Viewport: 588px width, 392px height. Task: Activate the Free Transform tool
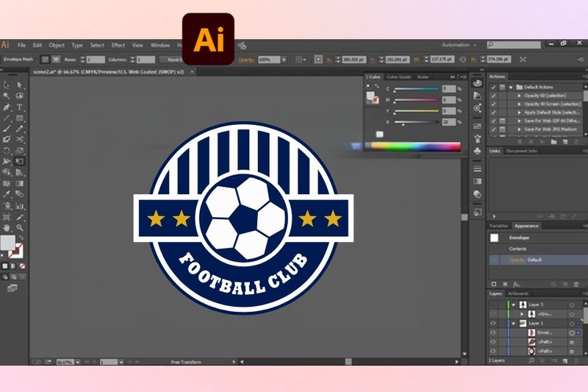[20, 161]
